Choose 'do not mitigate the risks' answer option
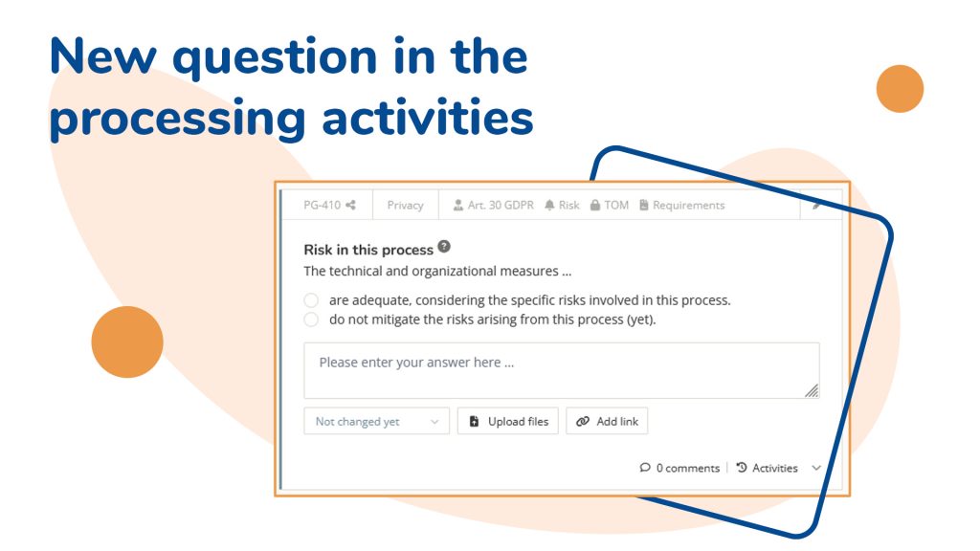This screenshot has width=980, height=551. coord(310,319)
